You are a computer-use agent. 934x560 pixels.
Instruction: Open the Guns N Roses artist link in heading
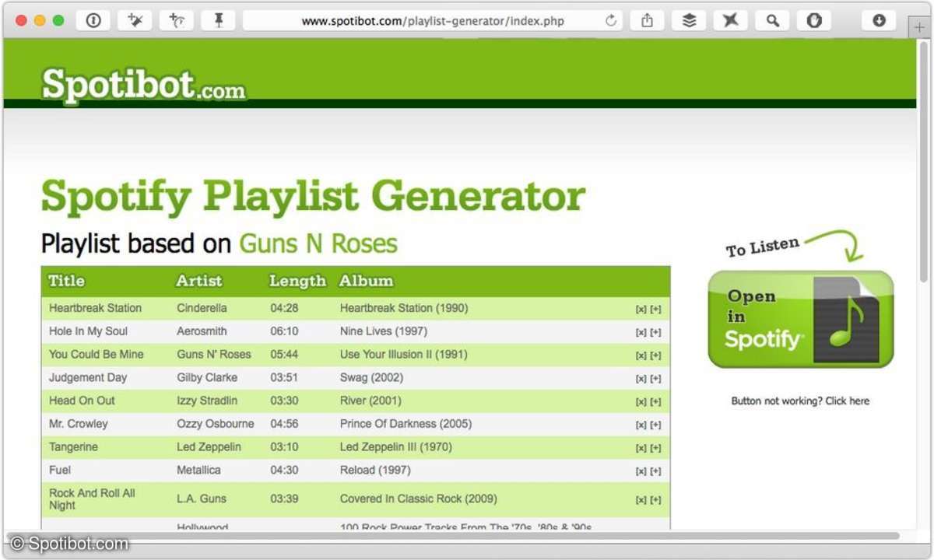(318, 243)
